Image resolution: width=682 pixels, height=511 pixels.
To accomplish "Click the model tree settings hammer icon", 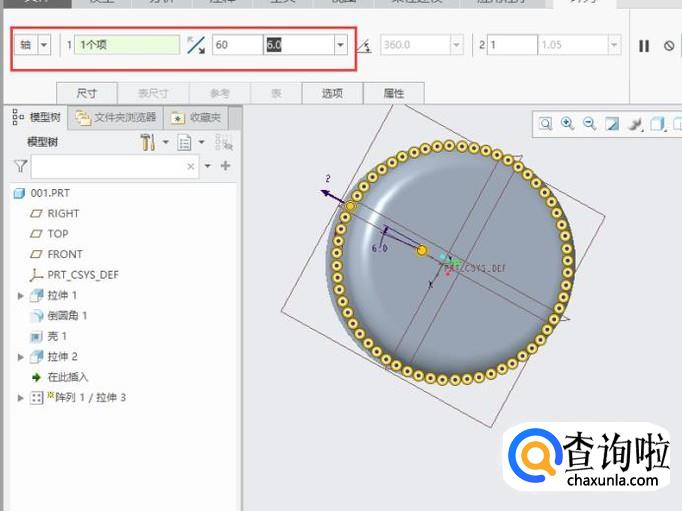I will click(148, 143).
